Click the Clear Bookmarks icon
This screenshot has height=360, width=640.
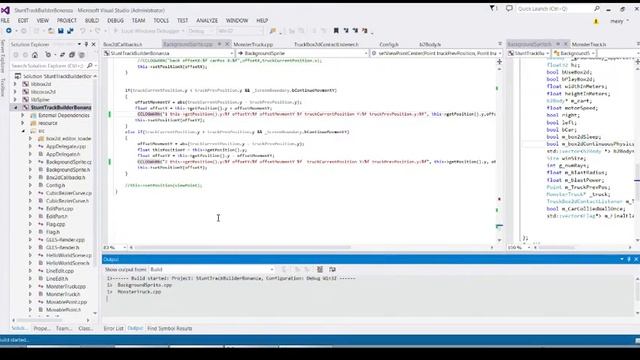pos(364,31)
